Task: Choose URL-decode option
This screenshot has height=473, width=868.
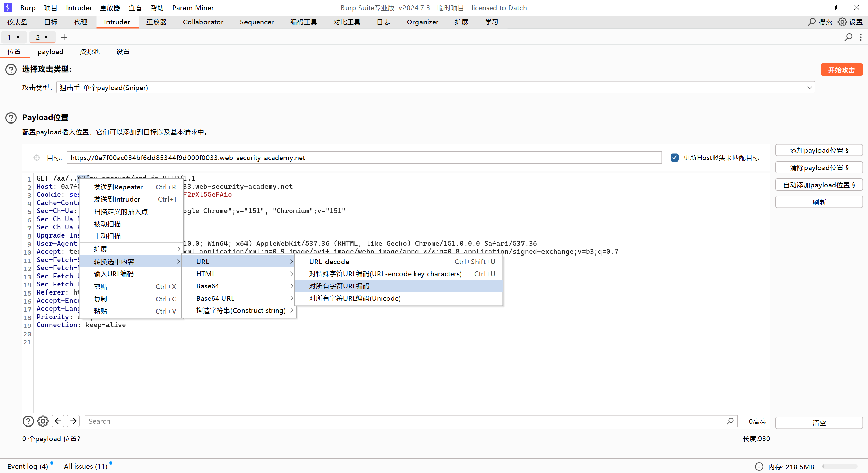Action: [x=399, y=262]
